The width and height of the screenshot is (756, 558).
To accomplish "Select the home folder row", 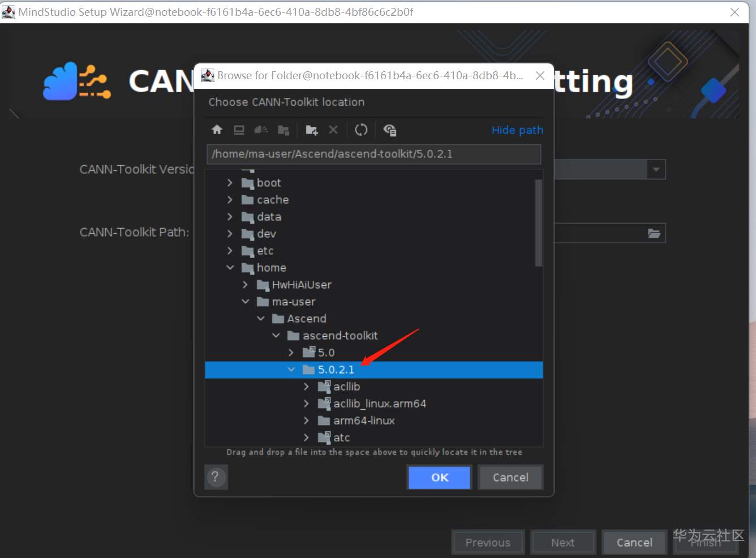I will click(374, 268).
